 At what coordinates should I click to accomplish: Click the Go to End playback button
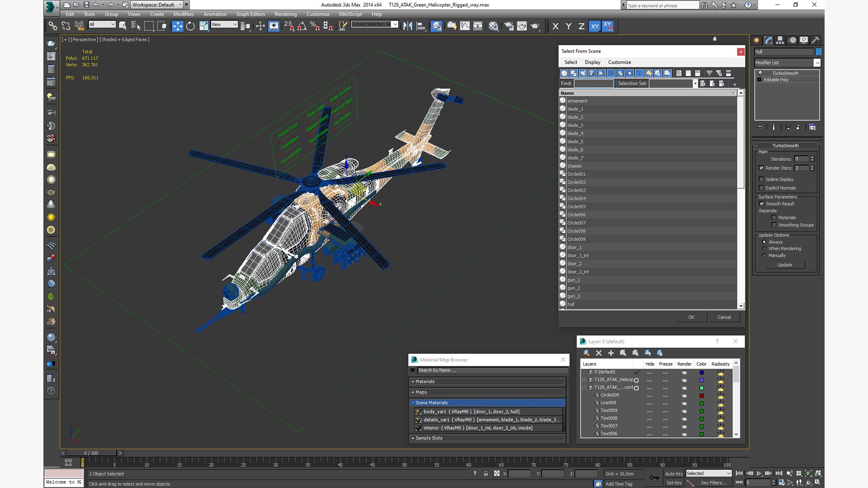[x=779, y=473]
